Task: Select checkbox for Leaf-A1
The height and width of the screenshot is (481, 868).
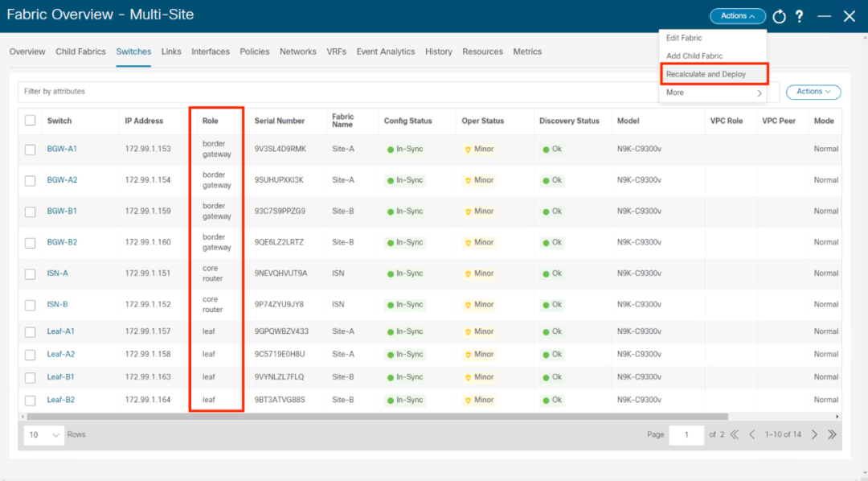Action: click(x=31, y=332)
